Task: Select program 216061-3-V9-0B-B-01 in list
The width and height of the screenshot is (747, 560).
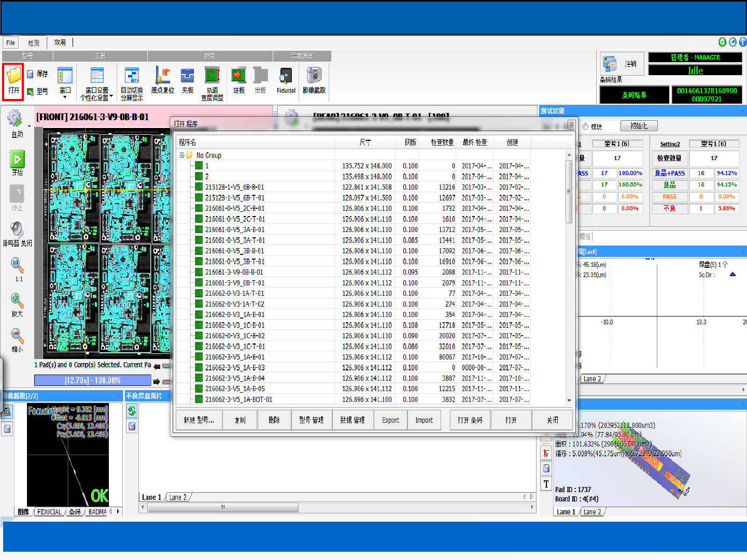Action: click(x=234, y=272)
